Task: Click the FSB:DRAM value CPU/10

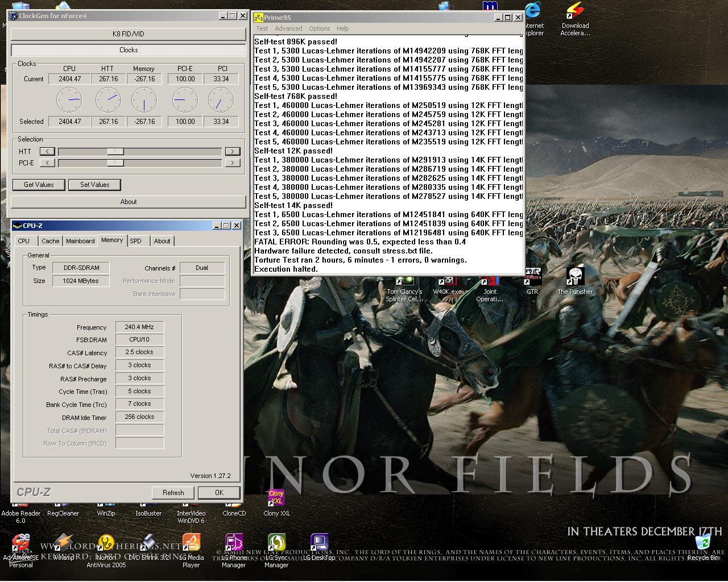Action: pyautogui.click(x=139, y=339)
